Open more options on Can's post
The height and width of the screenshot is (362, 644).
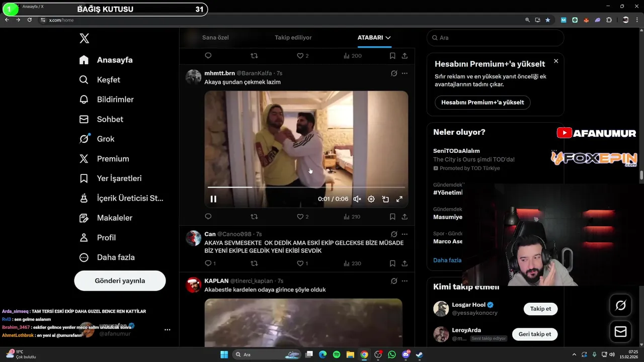point(405,234)
